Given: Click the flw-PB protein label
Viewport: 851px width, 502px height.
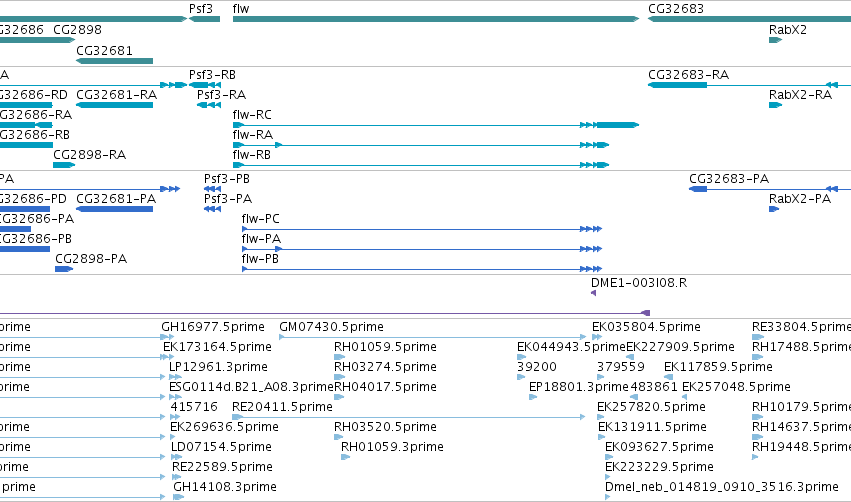Looking at the screenshot, I should 260,259.
